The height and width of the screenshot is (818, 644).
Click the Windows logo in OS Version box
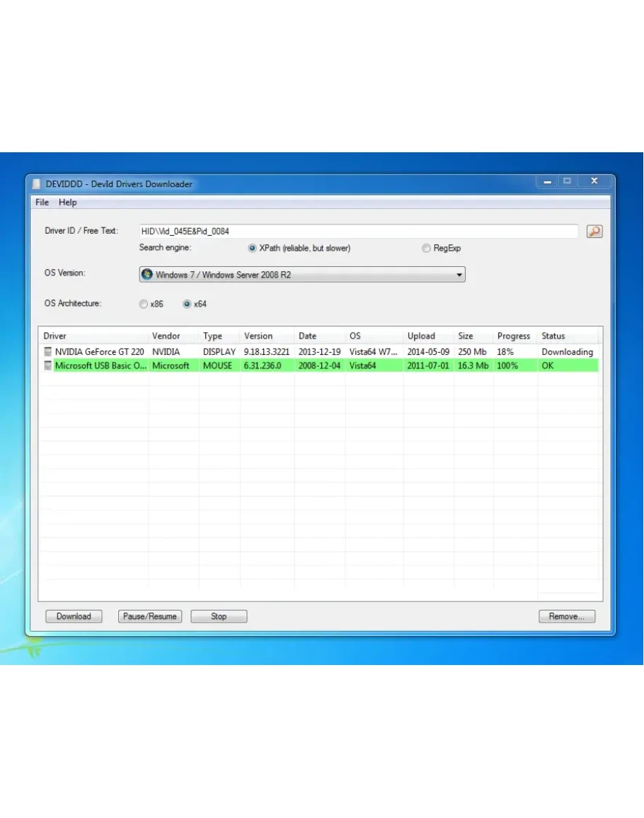pos(147,275)
